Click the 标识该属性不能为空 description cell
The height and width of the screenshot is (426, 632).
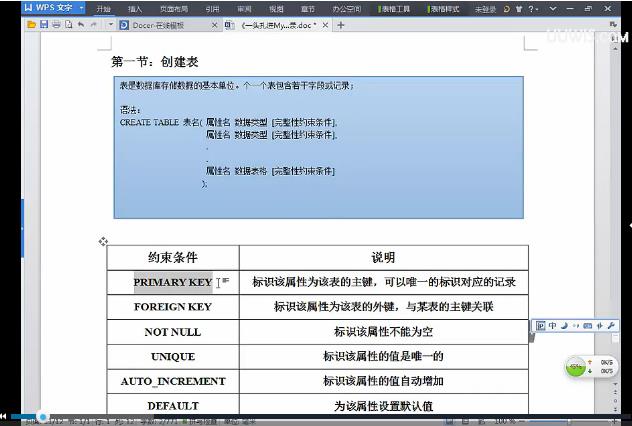pyautogui.click(x=383, y=332)
